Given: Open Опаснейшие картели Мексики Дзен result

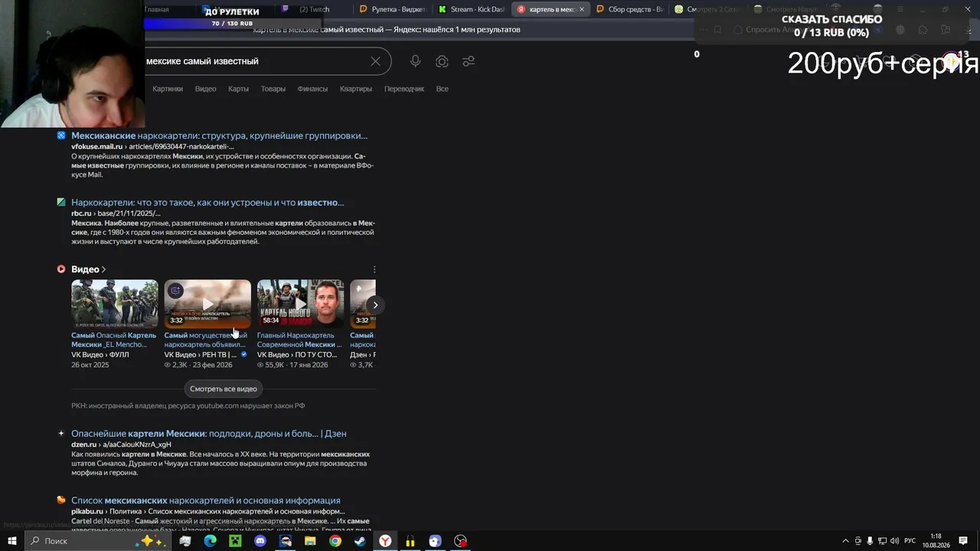Looking at the screenshot, I should tap(209, 434).
